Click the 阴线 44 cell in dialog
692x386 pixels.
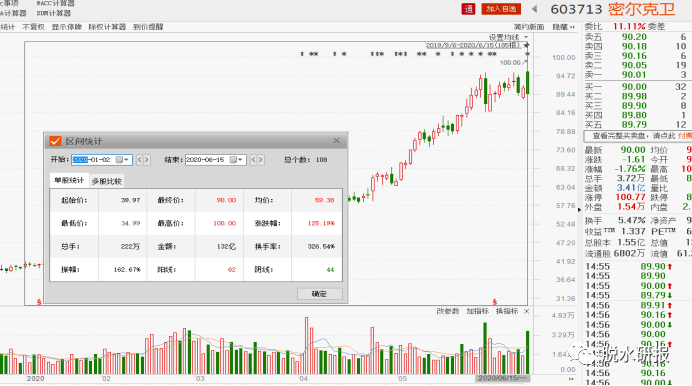click(x=330, y=269)
